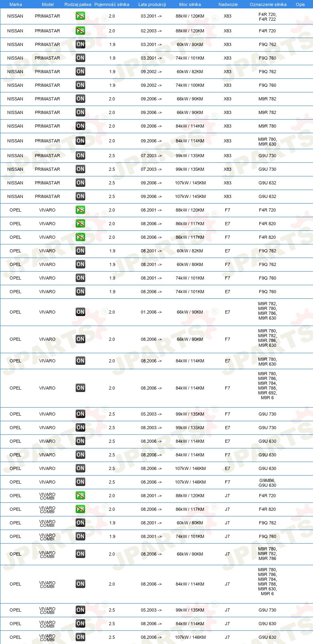Click ON icon in Nissan M9R 780, M9R 630 row
The width and height of the screenshot is (313, 644).
pos(80,141)
